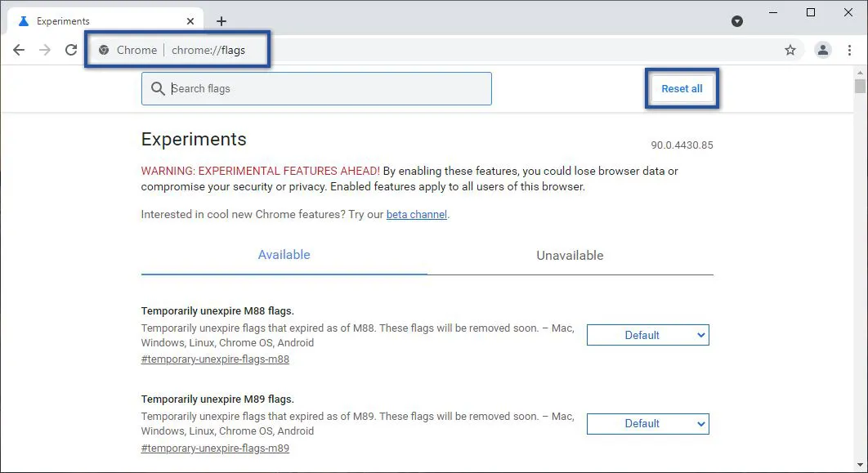
Task: Reload the Experiments page
Action: click(x=71, y=50)
